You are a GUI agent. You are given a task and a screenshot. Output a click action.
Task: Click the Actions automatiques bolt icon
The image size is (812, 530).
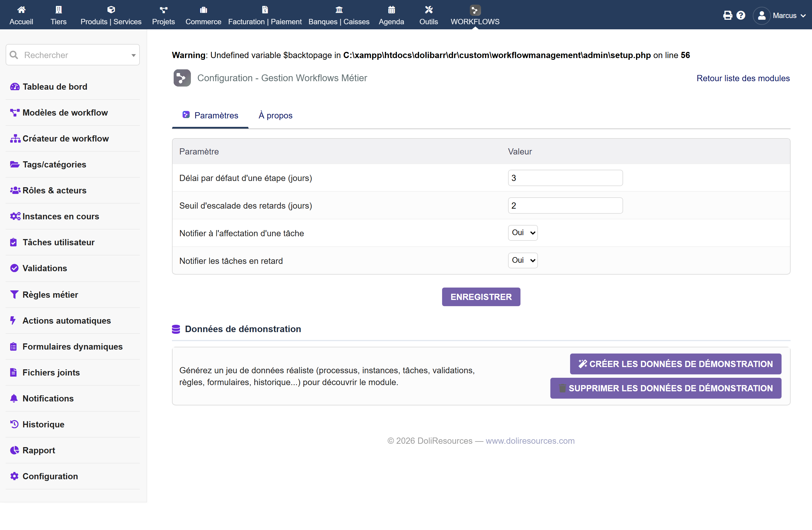tap(13, 321)
